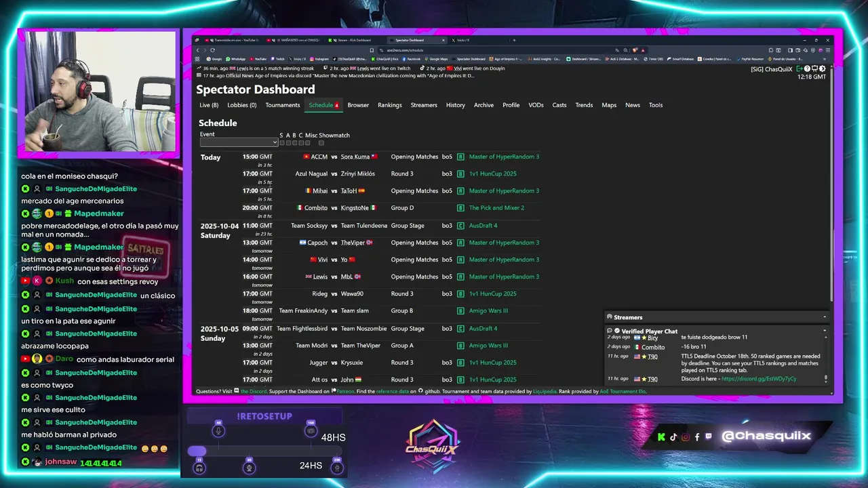Open the News tab
The width and height of the screenshot is (868, 488).
633,105
